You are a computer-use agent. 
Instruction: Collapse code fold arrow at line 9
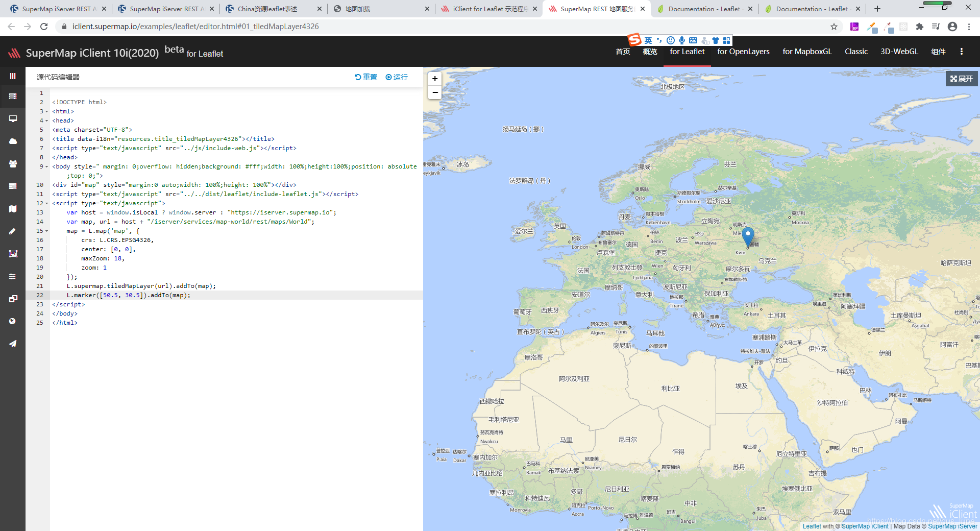[47, 166]
